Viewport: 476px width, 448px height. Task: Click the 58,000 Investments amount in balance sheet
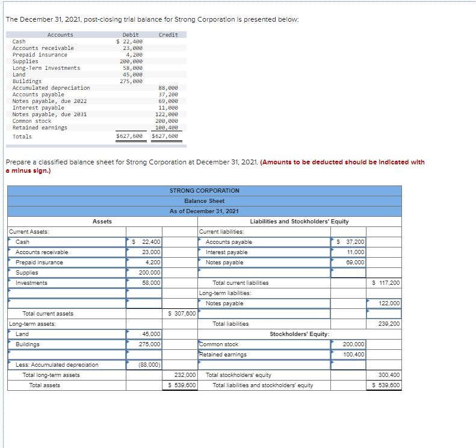click(x=144, y=283)
